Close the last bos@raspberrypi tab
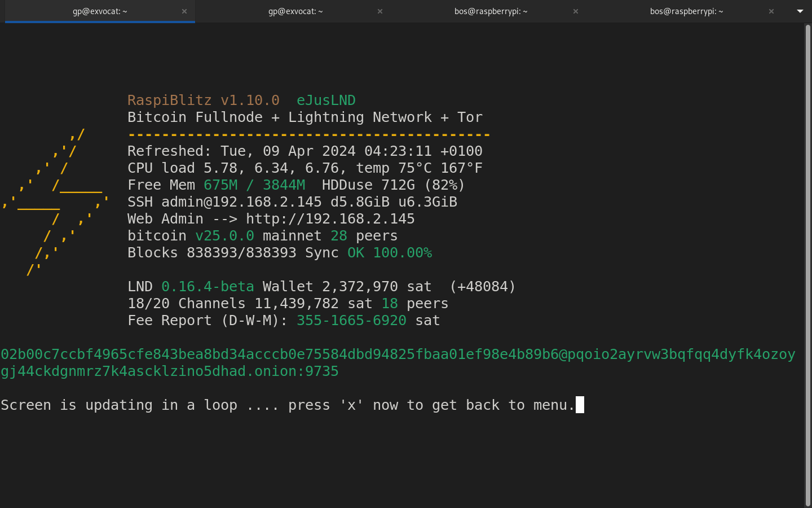This screenshot has height=508, width=812. (x=771, y=11)
